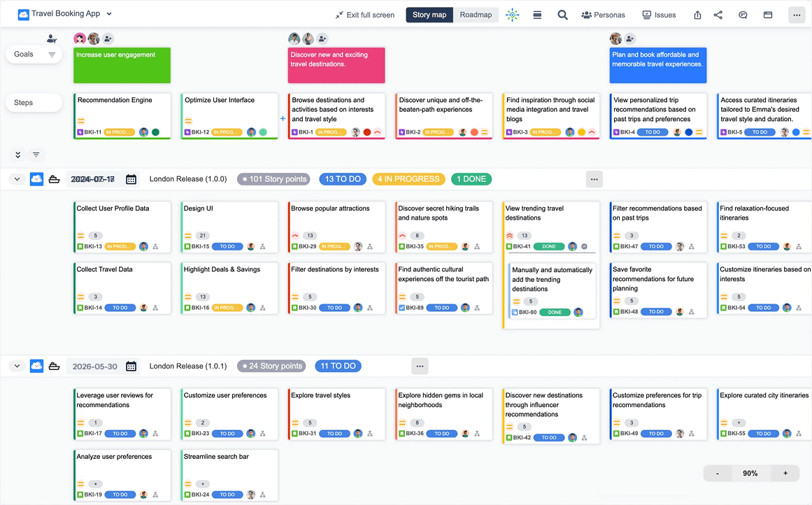
Task: Open the Personas panel
Action: (604, 15)
